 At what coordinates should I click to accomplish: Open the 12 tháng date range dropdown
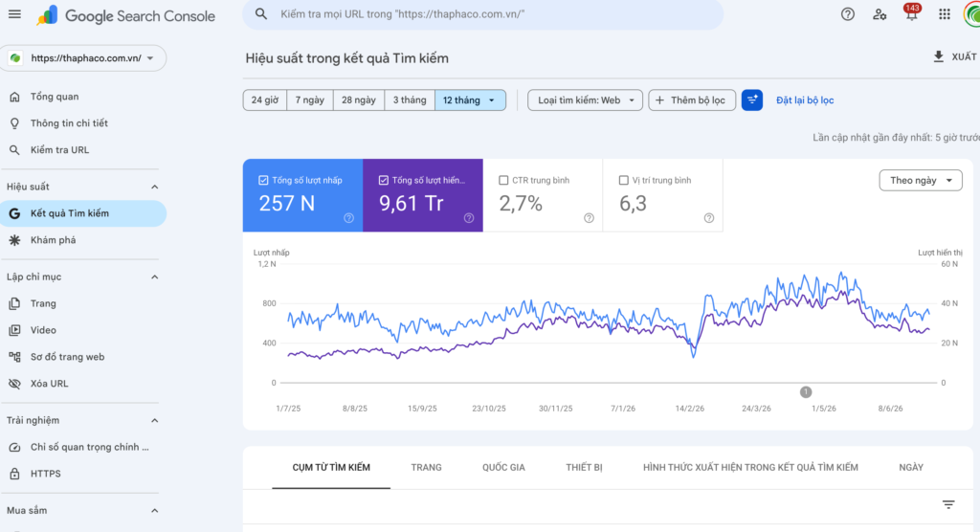[x=470, y=100]
